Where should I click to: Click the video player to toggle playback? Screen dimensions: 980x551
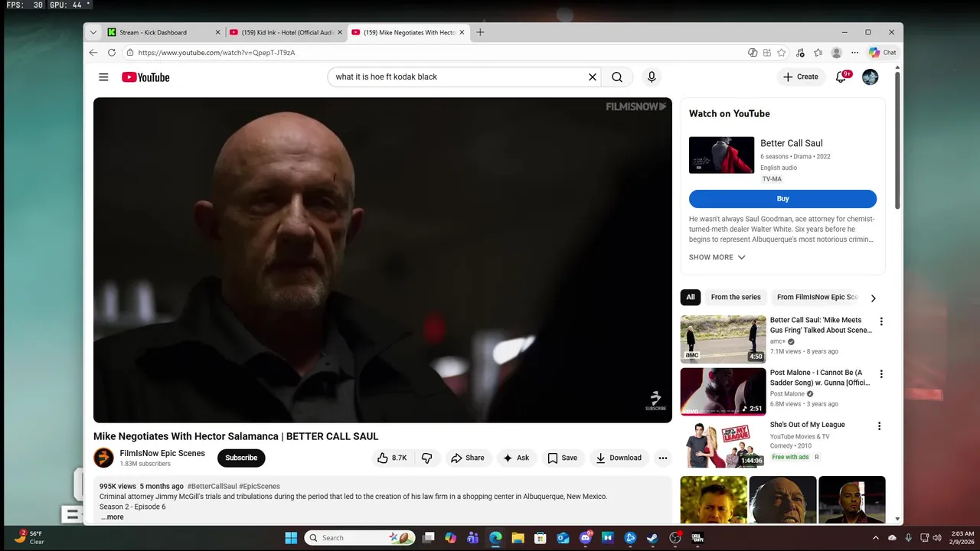383,260
